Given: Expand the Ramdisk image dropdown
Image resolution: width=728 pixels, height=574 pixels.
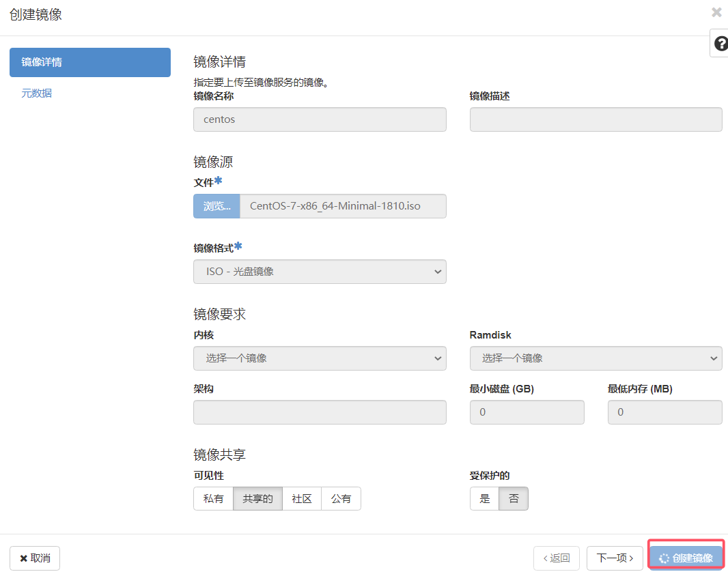Looking at the screenshot, I should coord(596,358).
